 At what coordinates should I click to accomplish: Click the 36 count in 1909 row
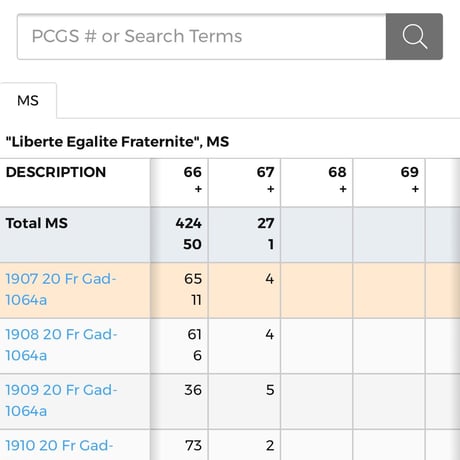193,390
